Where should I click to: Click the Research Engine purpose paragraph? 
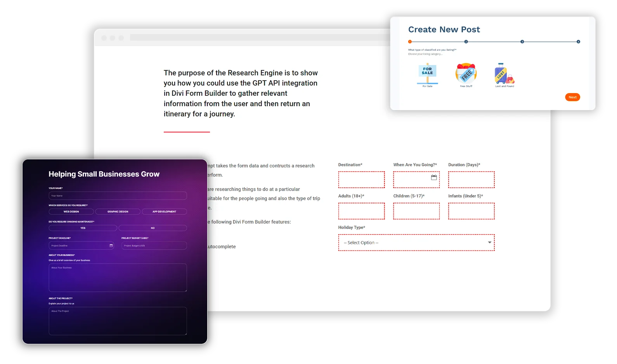(241, 93)
